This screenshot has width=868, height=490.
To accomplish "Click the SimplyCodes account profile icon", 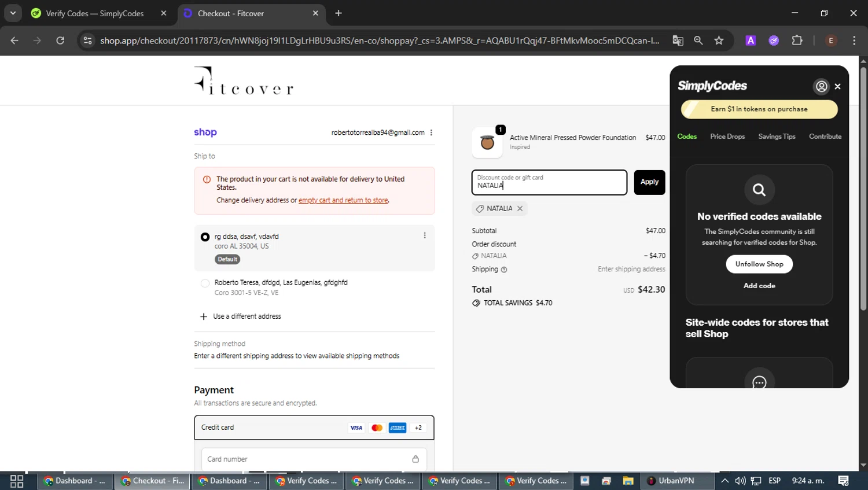I will [821, 87].
